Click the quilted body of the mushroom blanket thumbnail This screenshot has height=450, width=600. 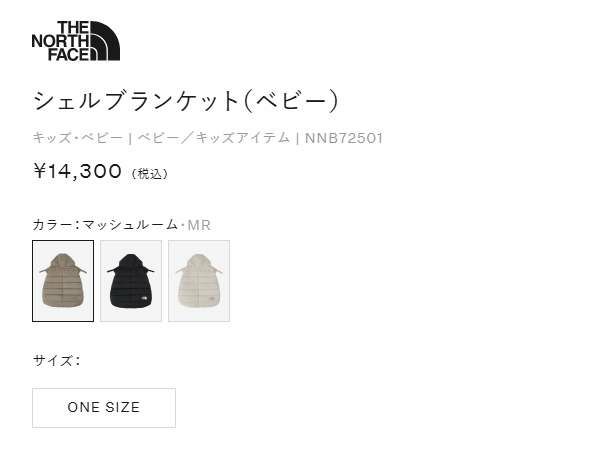click(x=63, y=289)
